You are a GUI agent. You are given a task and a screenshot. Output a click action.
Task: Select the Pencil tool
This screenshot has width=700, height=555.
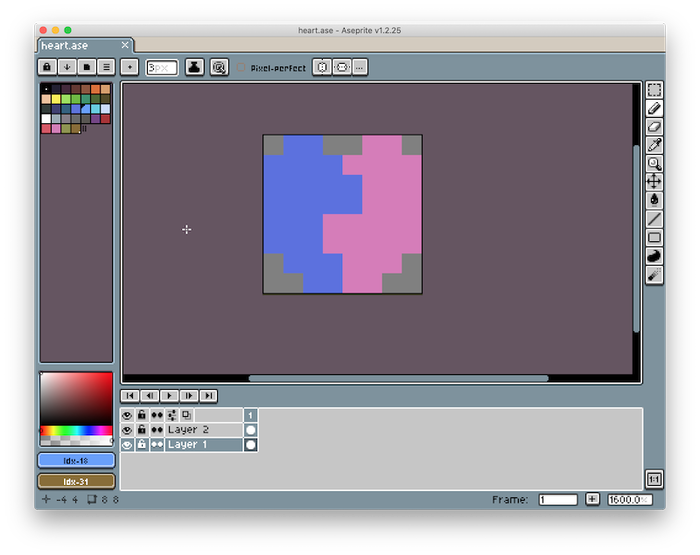(654, 108)
